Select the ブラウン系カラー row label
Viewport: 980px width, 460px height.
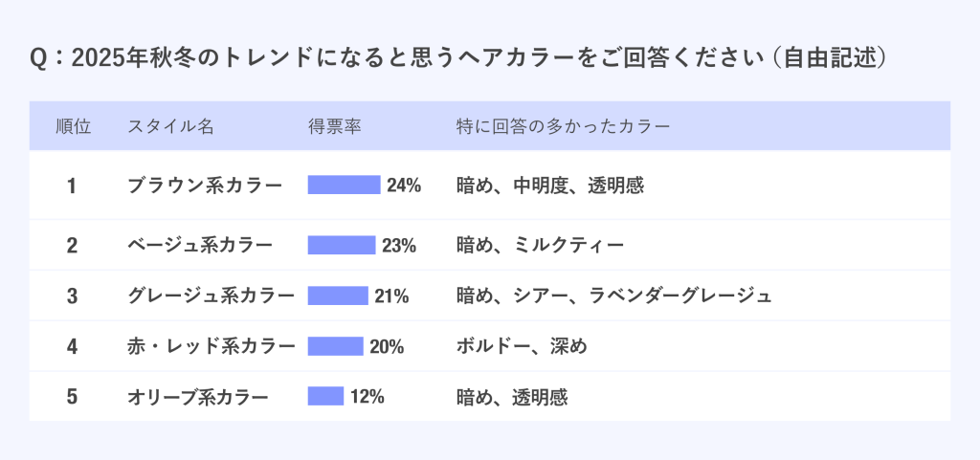(205, 186)
